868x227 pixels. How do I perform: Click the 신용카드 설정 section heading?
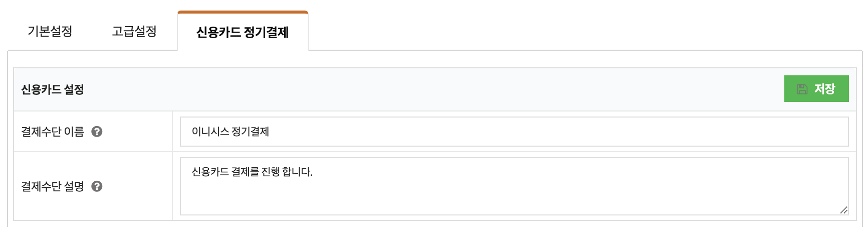(53, 89)
